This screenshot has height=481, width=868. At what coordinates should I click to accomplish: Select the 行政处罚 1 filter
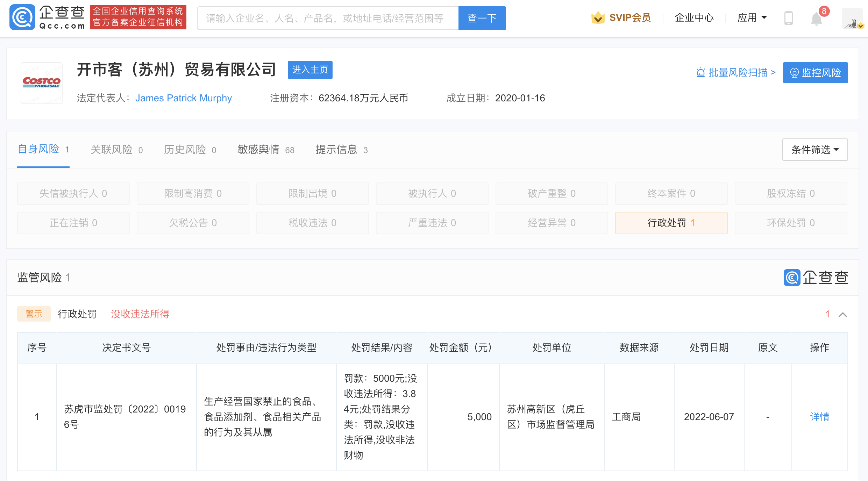tap(671, 223)
